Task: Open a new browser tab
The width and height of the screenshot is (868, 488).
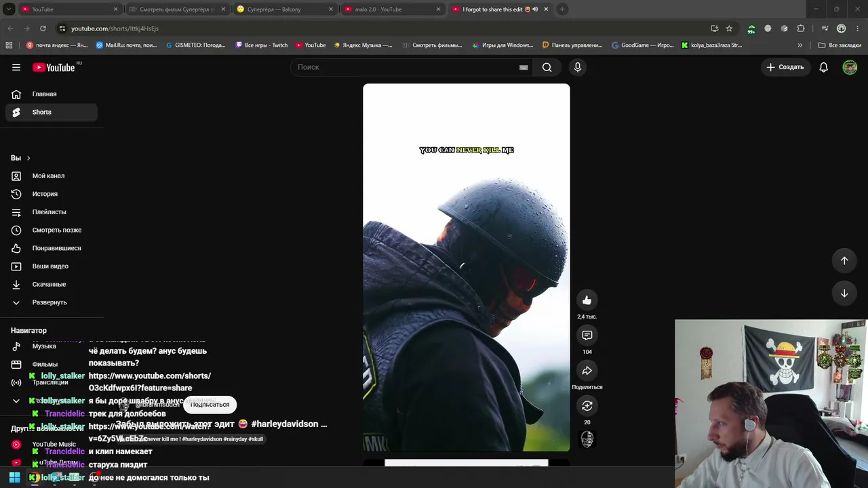Action: [562, 9]
